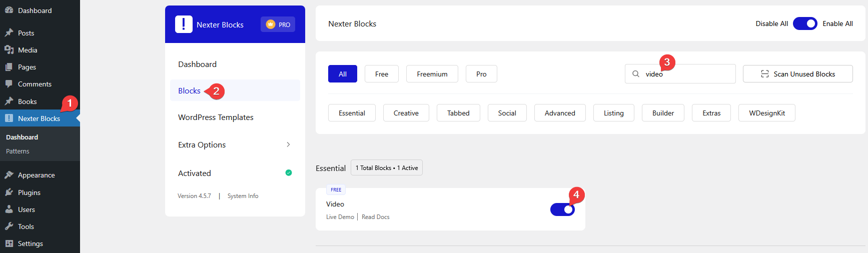
Task: Click the Dashboard gauge icon in WordPress sidebar
Action: pyautogui.click(x=9, y=10)
